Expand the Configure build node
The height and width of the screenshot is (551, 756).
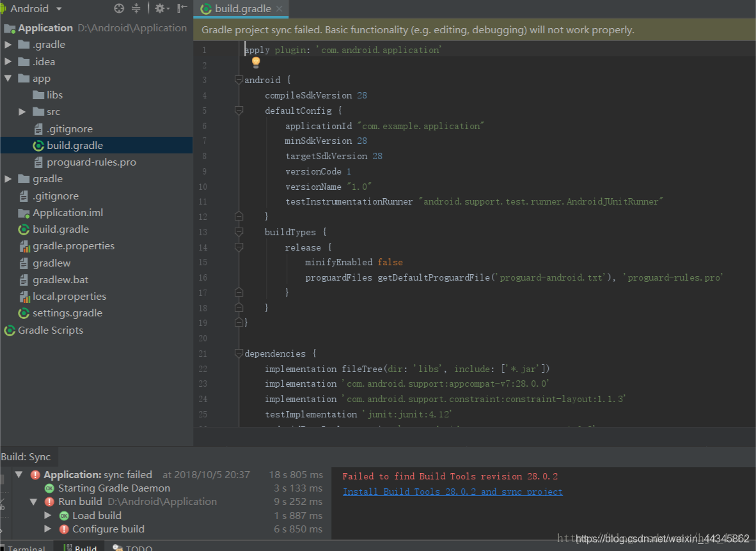(x=47, y=529)
